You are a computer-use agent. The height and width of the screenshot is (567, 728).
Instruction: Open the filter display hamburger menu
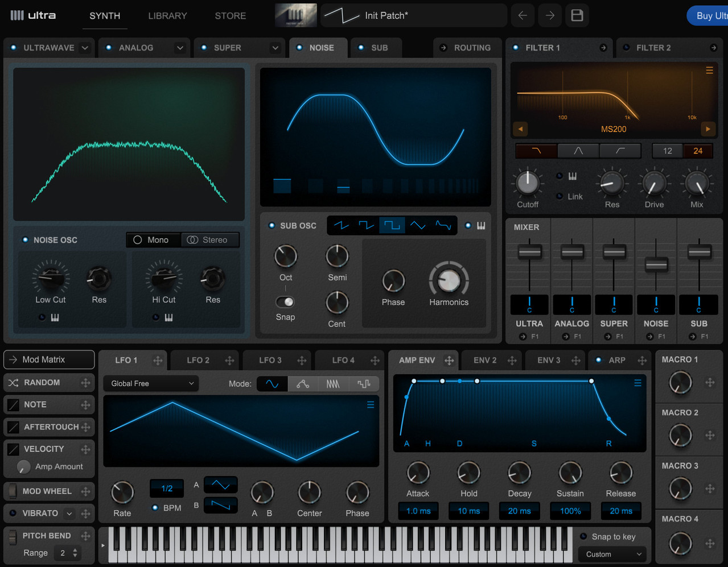pos(709,71)
